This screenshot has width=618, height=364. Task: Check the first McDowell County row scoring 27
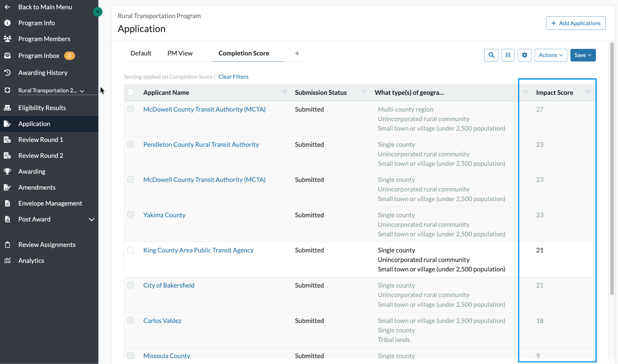coord(131,109)
